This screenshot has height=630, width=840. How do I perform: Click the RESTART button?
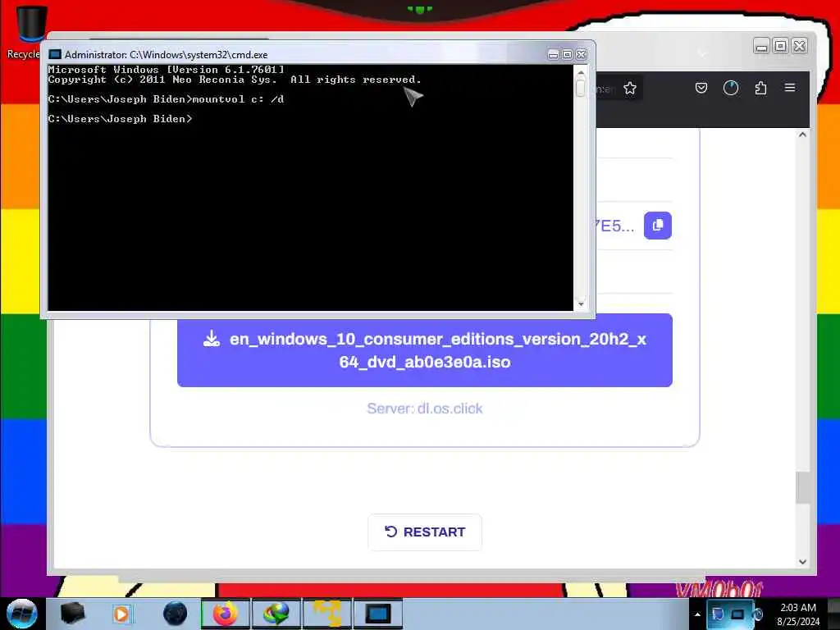pos(425,532)
